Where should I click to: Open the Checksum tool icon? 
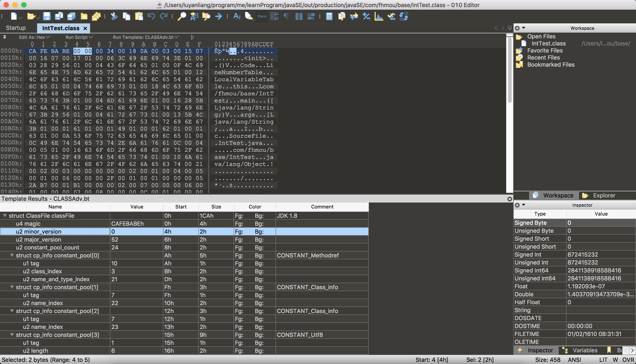(391, 17)
